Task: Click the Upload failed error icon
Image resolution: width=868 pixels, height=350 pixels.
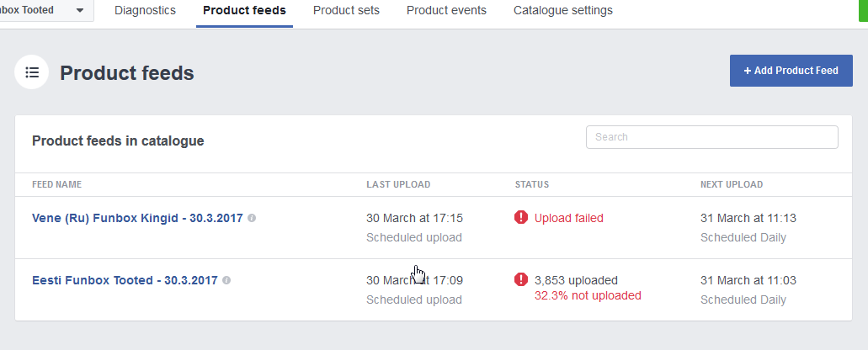Action: 521,218
